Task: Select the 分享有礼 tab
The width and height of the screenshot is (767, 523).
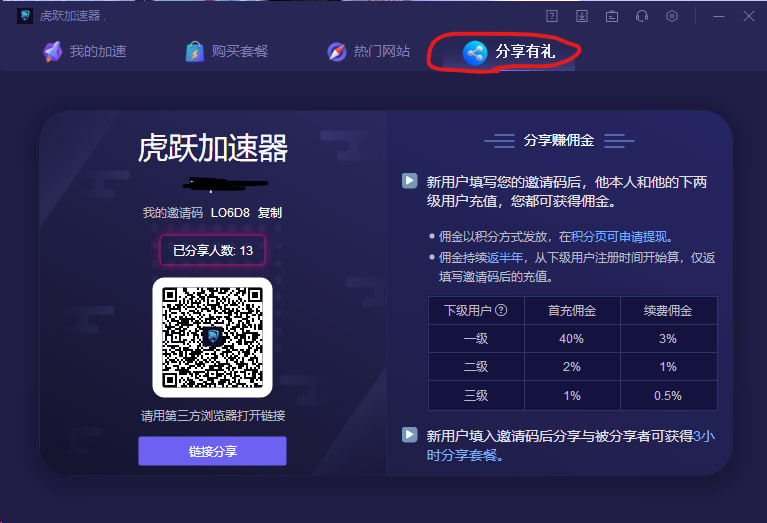Action: pos(509,52)
